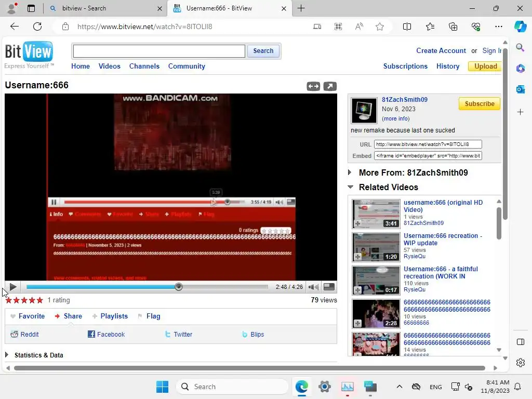Image resolution: width=532 pixels, height=399 pixels.
Task: Select the Embed code field
Action: click(x=428, y=156)
